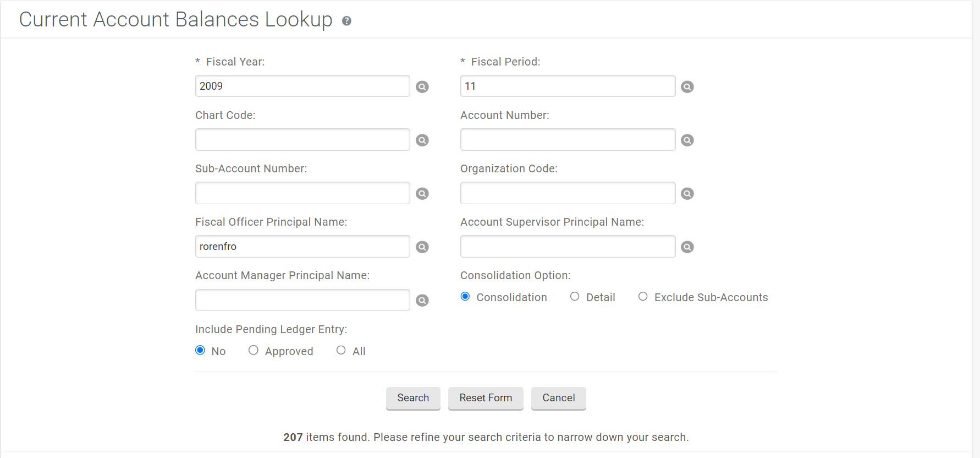The image size is (980, 458).
Task: Select the Consolidation radio option
Action: pyautogui.click(x=465, y=297)
